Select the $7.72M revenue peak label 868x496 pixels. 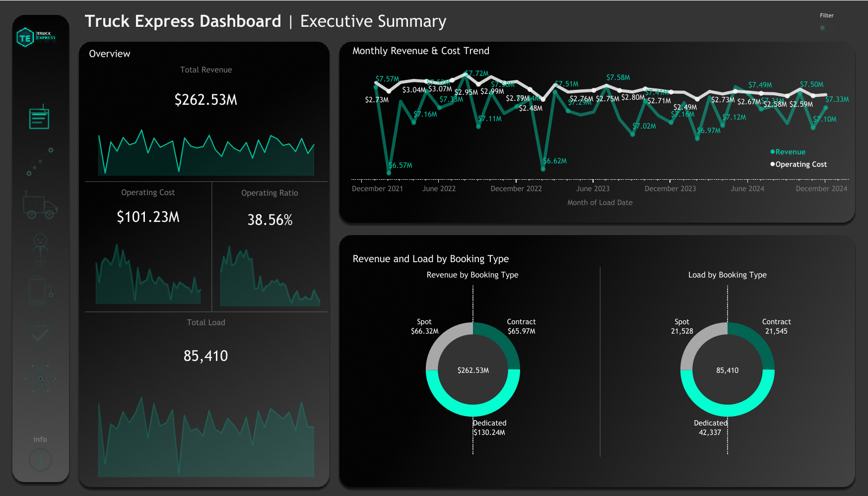tap(477, 73)
